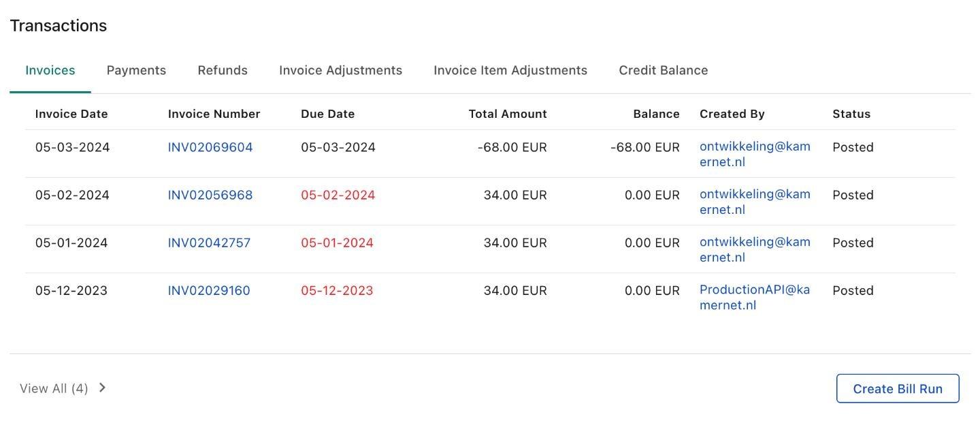
Task: Open invoice INV02042757
Action: click(209, 242)
